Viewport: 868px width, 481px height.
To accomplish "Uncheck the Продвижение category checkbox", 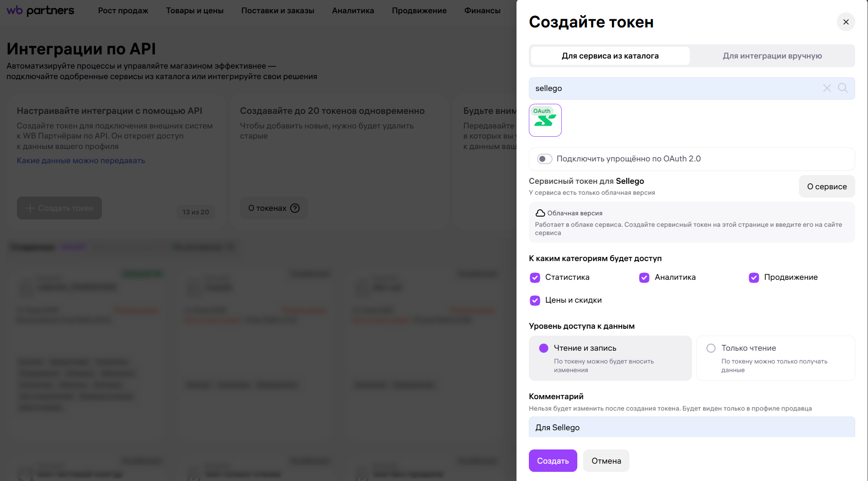I will [754, 278].
